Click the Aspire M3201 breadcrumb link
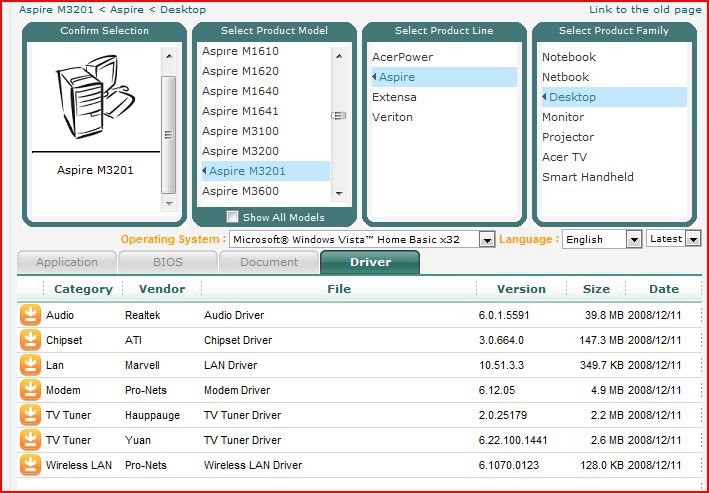709x493 pixels. 56,9
